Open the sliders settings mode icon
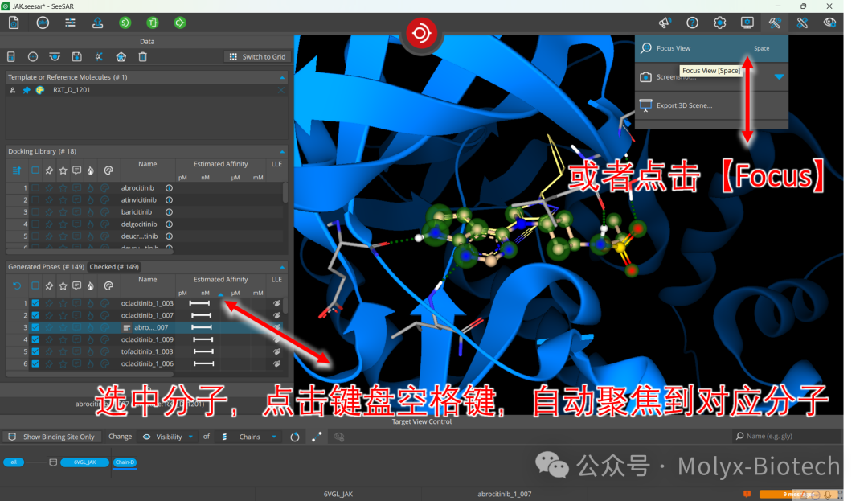Image resolution: width=868 pixels, height=501 pixels. pos(70,23)
